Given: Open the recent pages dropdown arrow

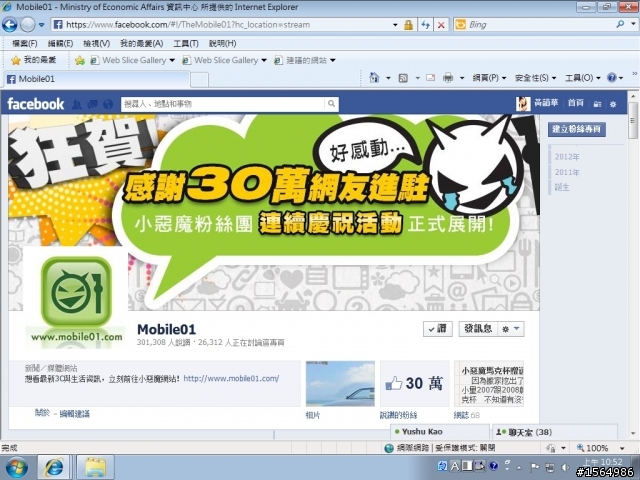Looking at the screenshot, I should 41,25.
